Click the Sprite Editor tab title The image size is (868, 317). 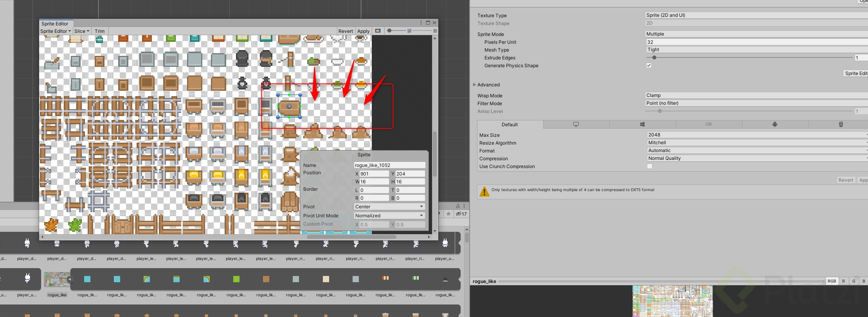pyautogui.click(x=55, y=23)
